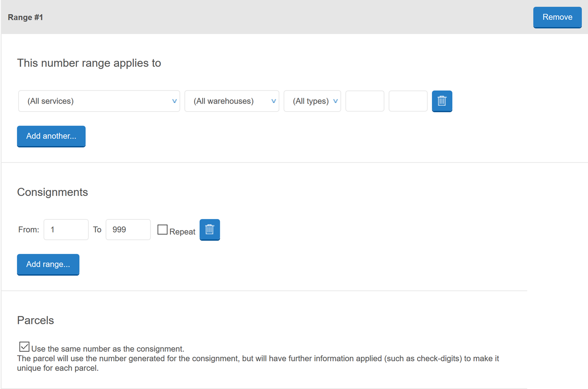Click the Consignments section heading
Image resolution: width=588 pixels, height=389 pixels.
pos(53,192)
